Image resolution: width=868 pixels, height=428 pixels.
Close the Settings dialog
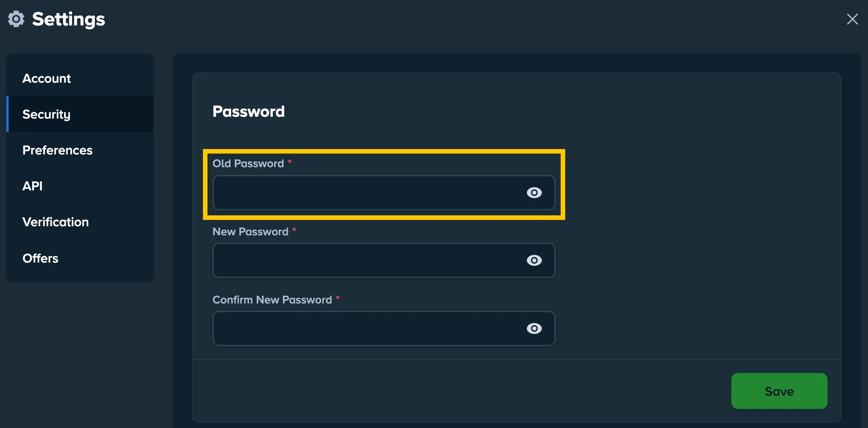coord(853,19)
